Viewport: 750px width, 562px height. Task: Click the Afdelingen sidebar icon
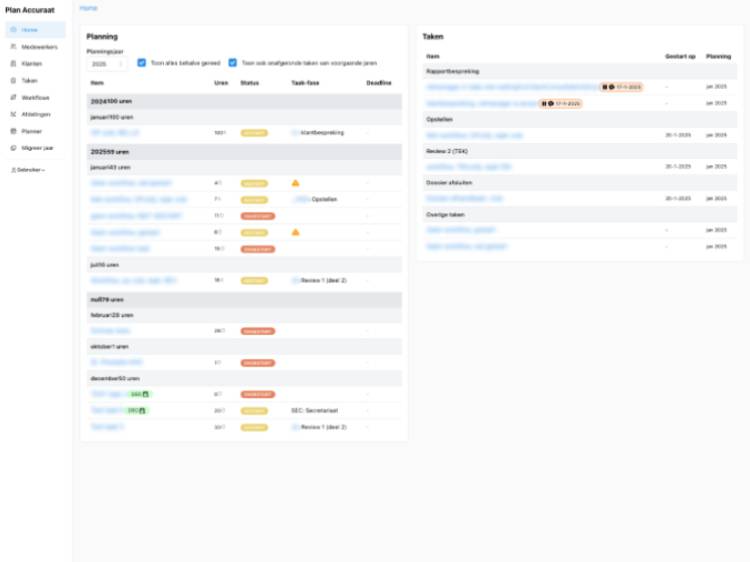[13, 114]
